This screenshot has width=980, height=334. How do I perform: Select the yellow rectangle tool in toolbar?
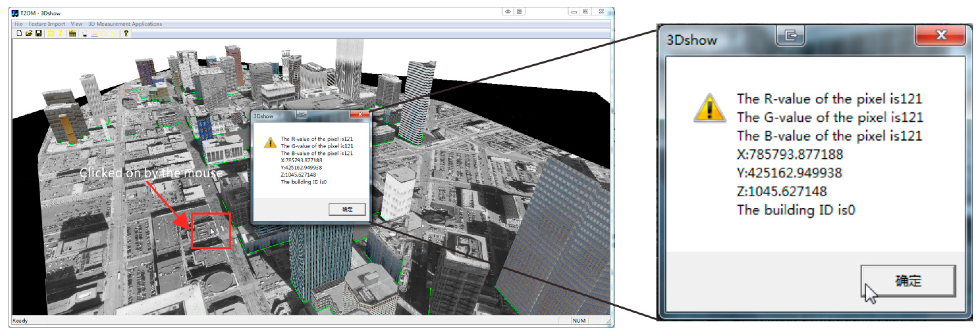51,33
